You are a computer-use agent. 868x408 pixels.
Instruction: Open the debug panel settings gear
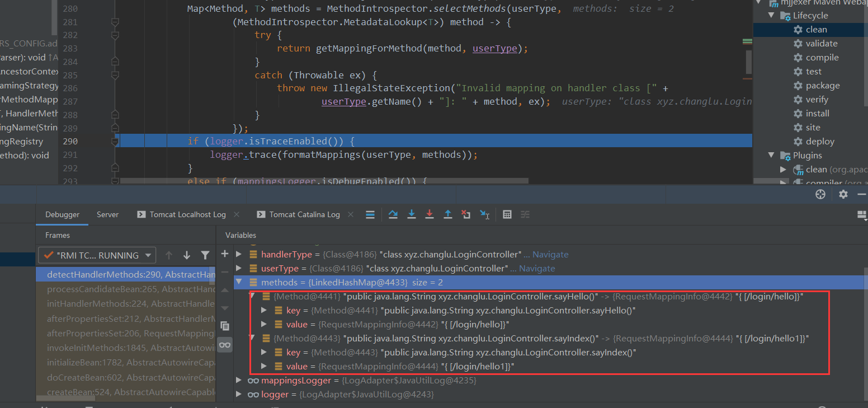tap(843, 194)
